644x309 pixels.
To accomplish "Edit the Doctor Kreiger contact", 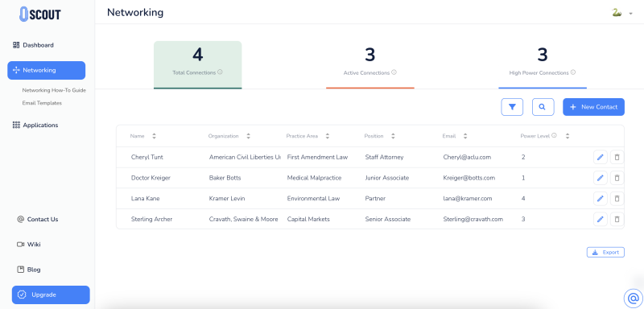I will 600,178.
